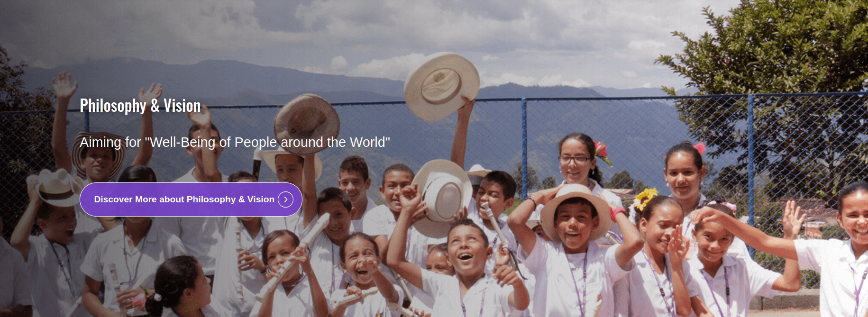Open Discover More about Philosophy & Vision

coord(191,199)
